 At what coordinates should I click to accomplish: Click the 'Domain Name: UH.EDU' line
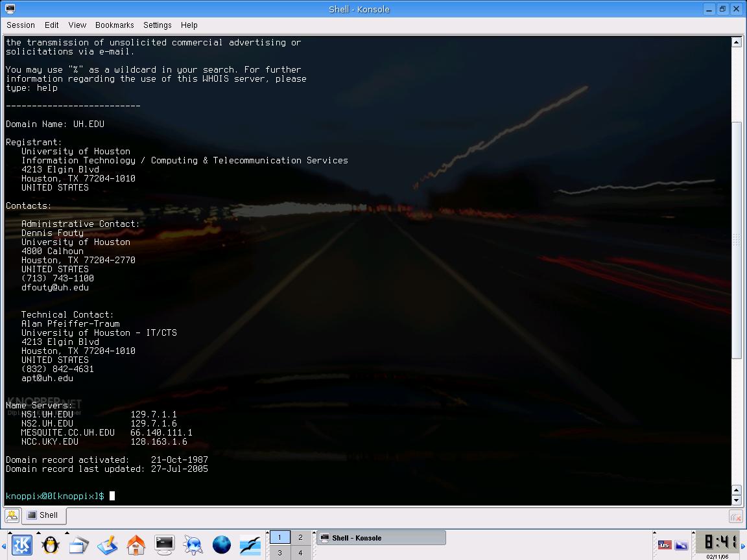point(54,124)
